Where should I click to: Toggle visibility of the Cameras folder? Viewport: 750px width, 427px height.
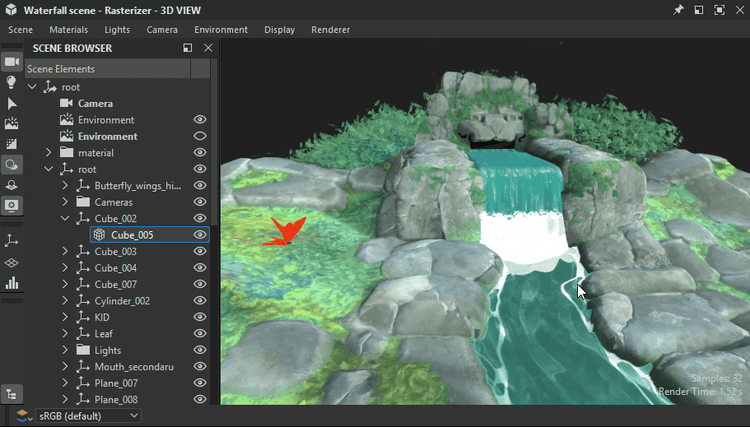point(200,202)
